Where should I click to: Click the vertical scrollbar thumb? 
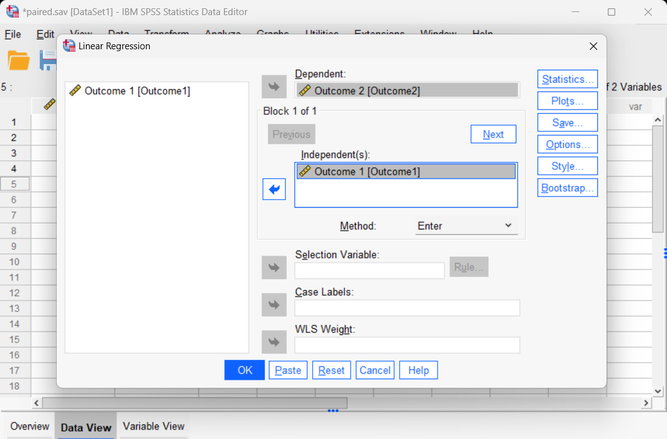[658, 179]
